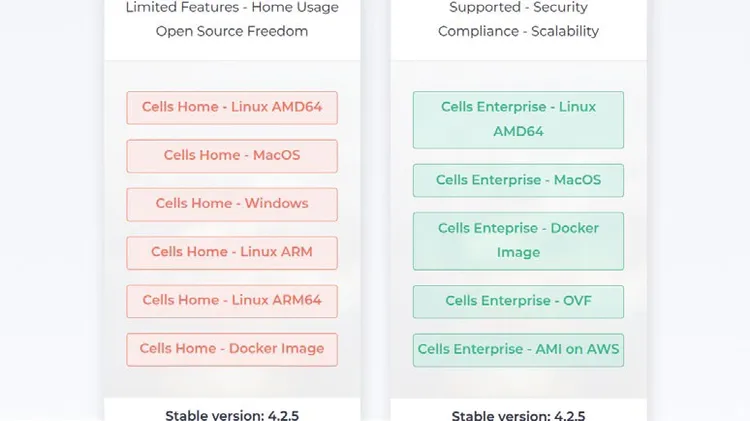
Task: Open Cells Home - Windows download
Action: [x=232, y=204]
